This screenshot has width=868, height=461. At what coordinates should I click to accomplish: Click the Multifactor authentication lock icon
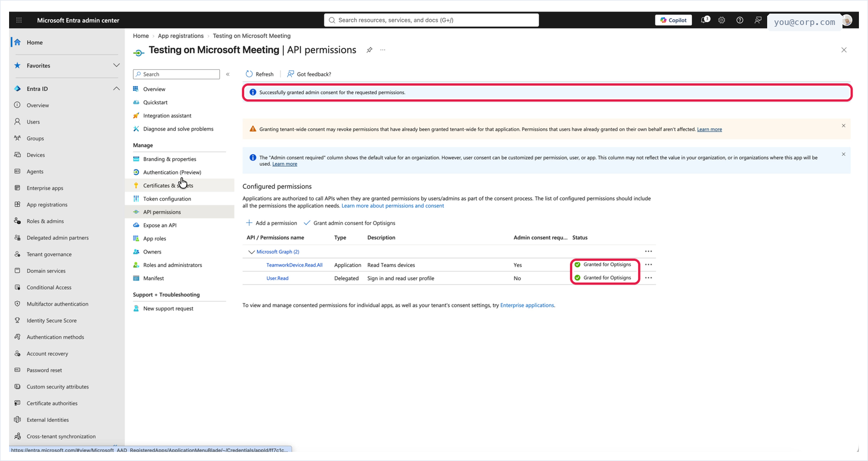click(18, 303)
